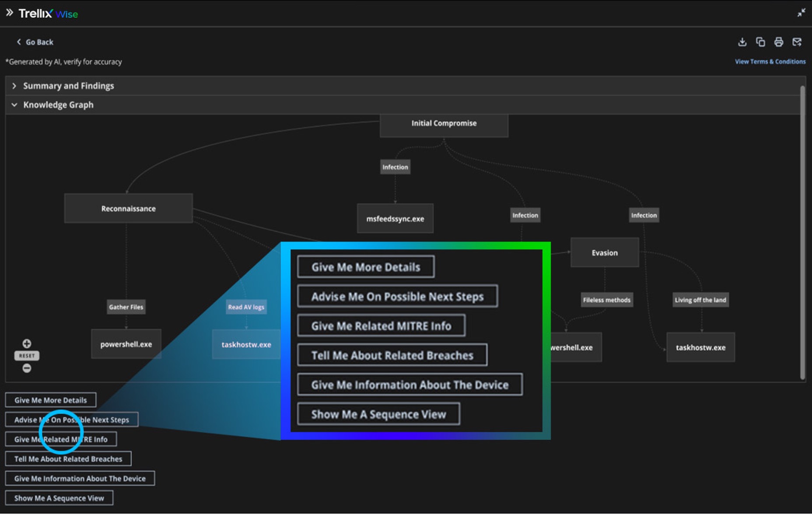Click Give Me More Details at bottom left

pos(51,400)
